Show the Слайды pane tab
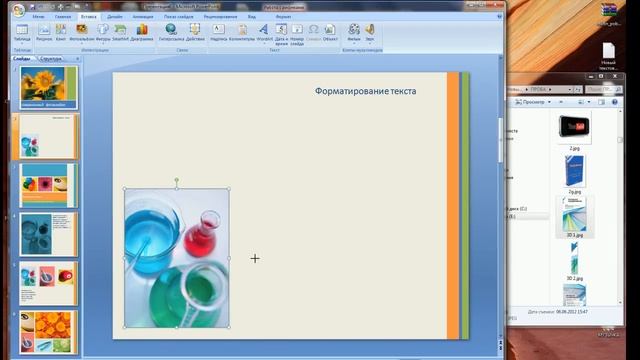This screenshot has width=640, height=360. (x=22, y=59)
